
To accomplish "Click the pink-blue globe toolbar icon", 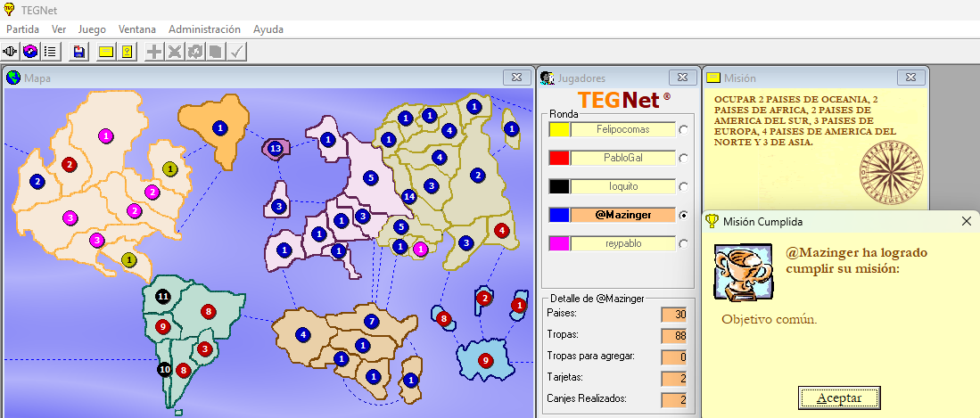I will [31, 52].
